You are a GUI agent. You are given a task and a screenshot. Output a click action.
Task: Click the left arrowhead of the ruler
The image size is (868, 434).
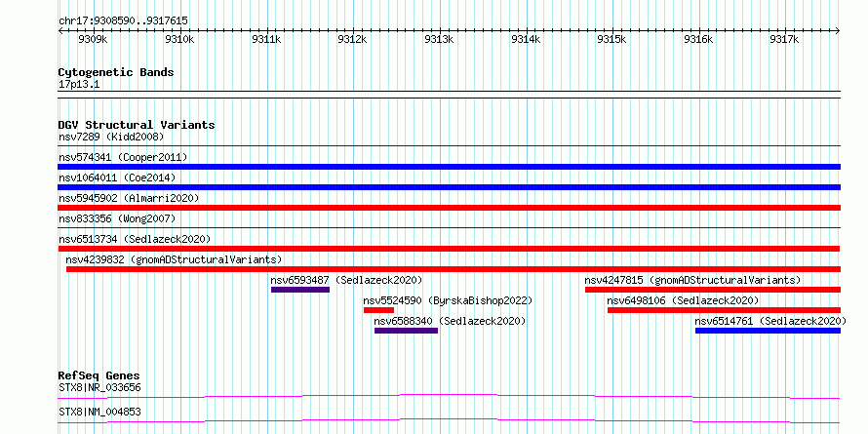point(60,31)
